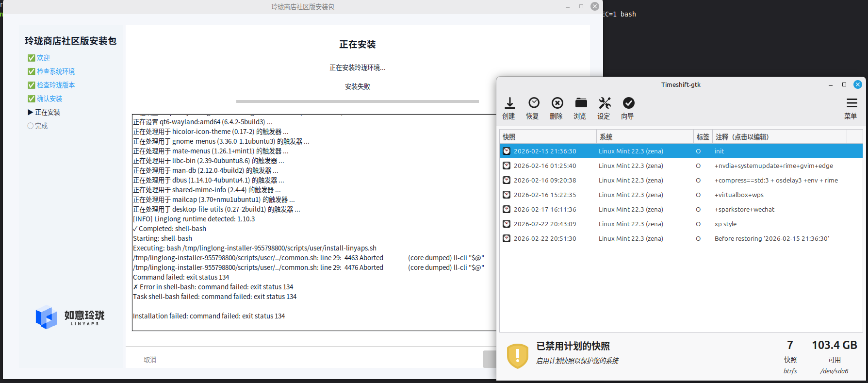The width and height of the screenshot is (868, 383).
Task: Click the 'EC=1 bash' text in the terminal
Action: [x=620, y=14]
